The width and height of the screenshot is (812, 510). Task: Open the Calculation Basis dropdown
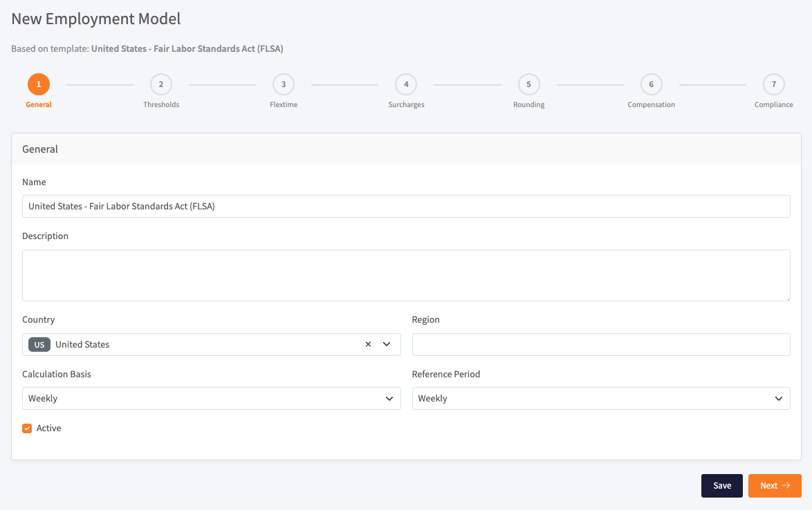tap(211, 398)
